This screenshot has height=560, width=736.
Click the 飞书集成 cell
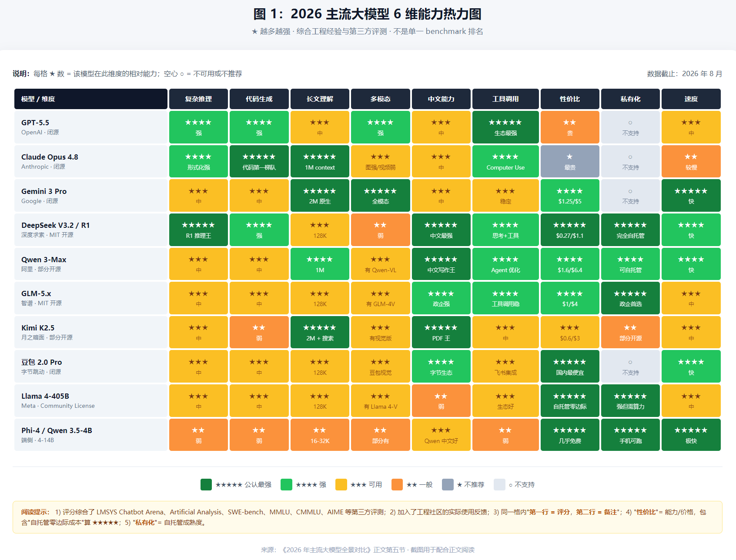[505, 367]
